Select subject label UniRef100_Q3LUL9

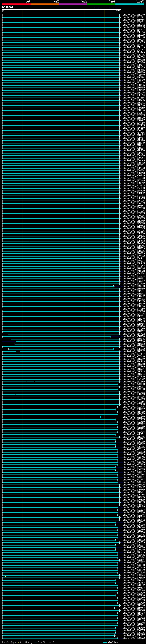134,35
